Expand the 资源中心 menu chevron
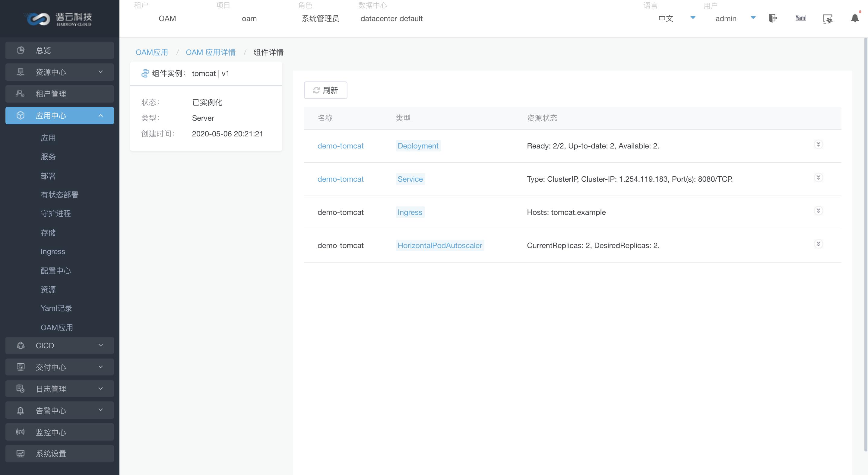 coord(100,72)
